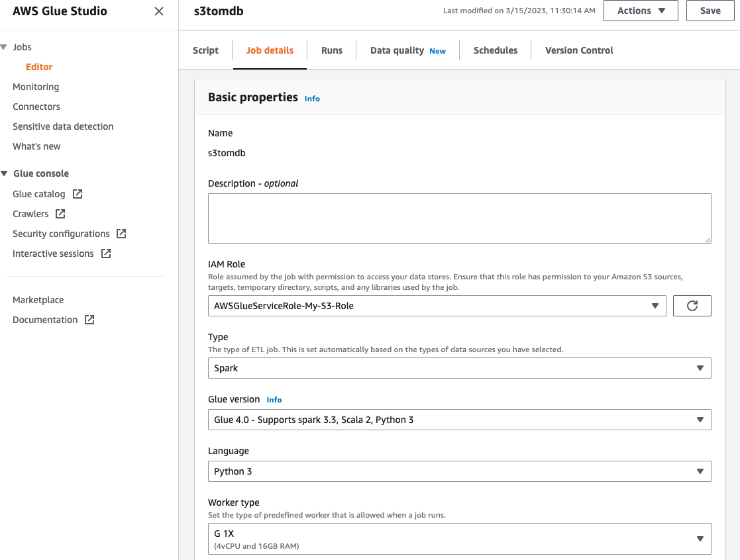Collapse the Jobs section triangle
740x560 pixels.
click(5, 47)
